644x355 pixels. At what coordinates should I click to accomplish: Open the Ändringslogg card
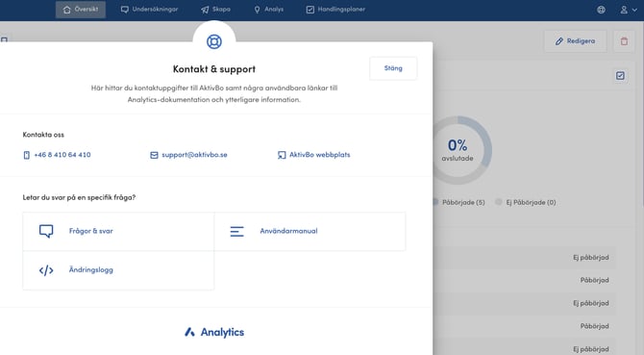point(118,270)
